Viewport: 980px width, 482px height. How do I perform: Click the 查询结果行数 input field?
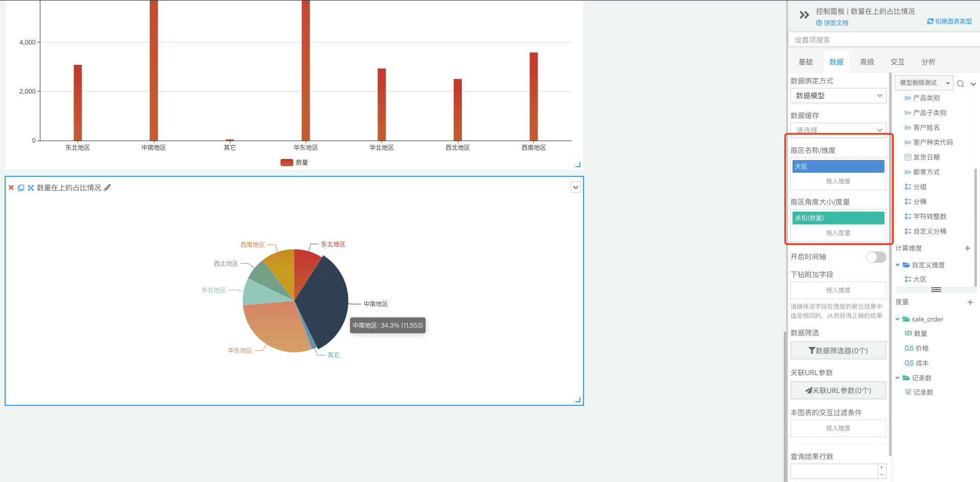click(x=834, y=471)
